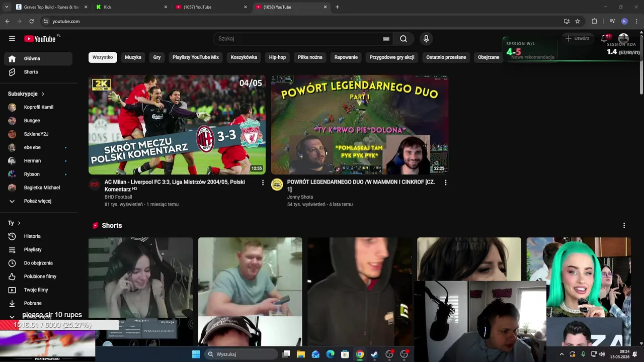Bookmark this page with the star icon
The height and width of the screenshot is (362, 644).
pos(578,21)
